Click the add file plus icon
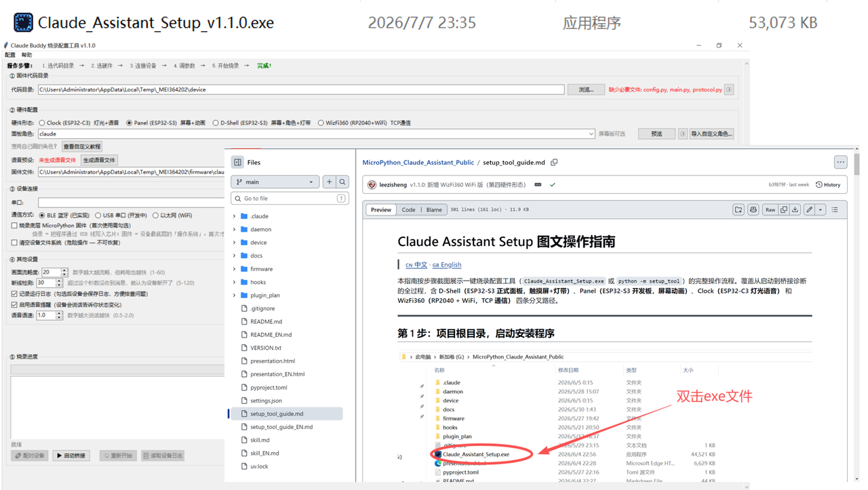The width and height of the screenshot is (868, 490). pyautogui.click(x=329, y=182)
